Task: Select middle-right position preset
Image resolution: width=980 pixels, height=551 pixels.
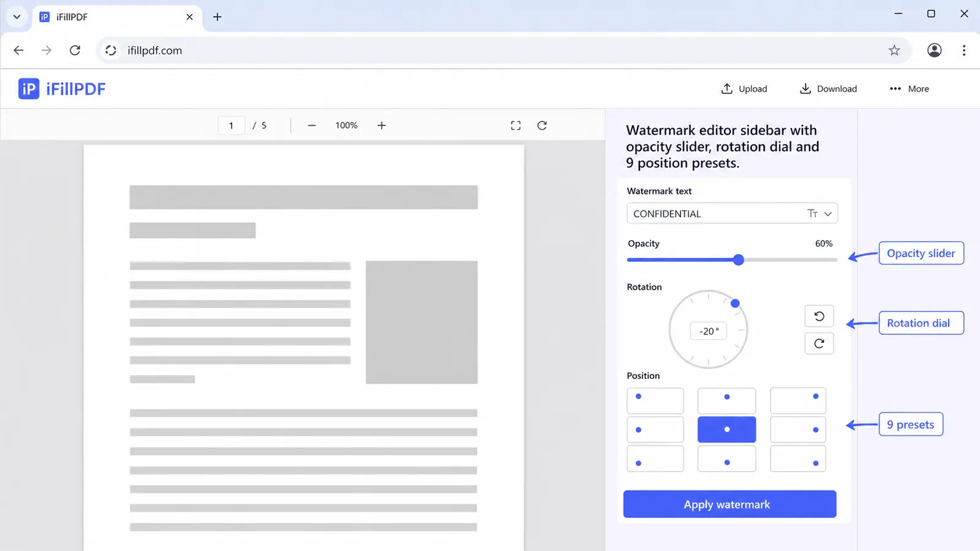Action: click(798, 429)
